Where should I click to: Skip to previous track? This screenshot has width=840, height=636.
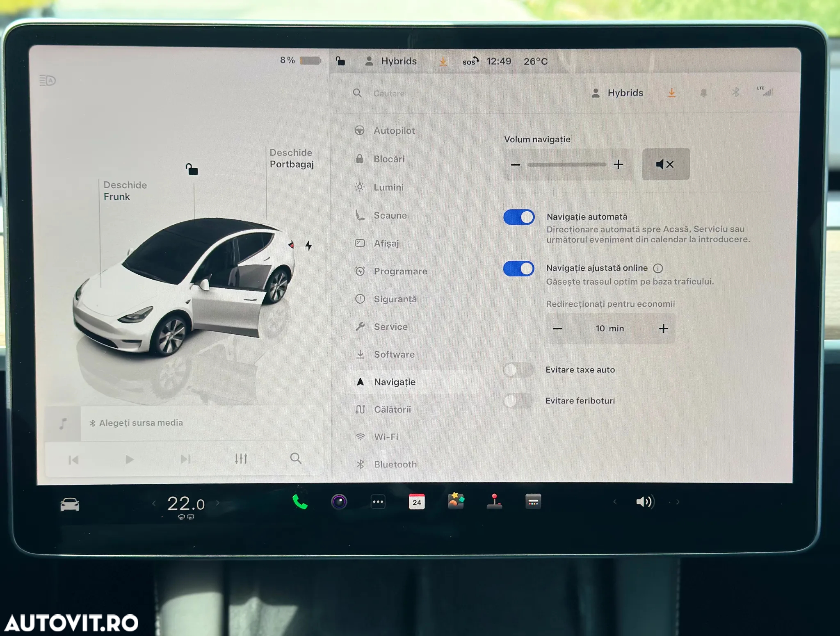point(73,460)
